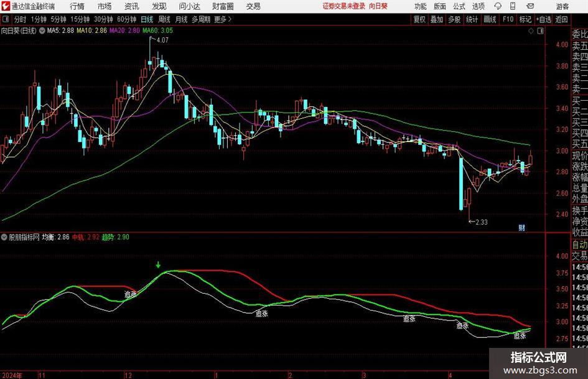
Task: Add stock with +自选 button
Action: [543, 19]
